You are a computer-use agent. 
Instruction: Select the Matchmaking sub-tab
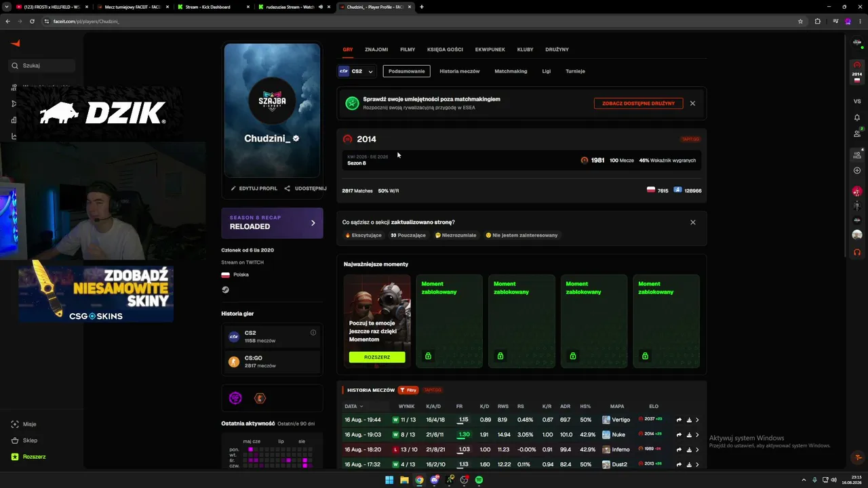pos(511,71)
